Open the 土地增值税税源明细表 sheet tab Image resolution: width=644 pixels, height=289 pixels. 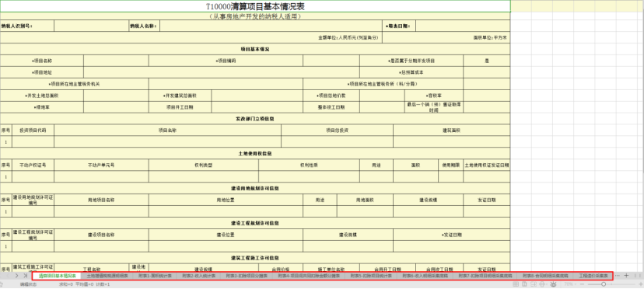(x=107, y=276)
